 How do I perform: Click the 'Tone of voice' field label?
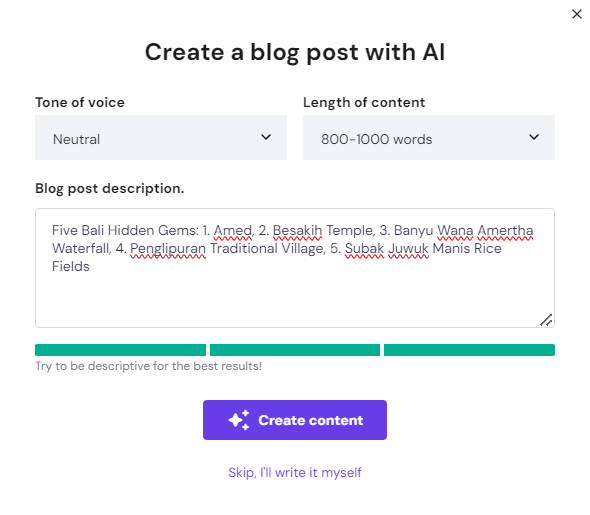tap(80, 102)
